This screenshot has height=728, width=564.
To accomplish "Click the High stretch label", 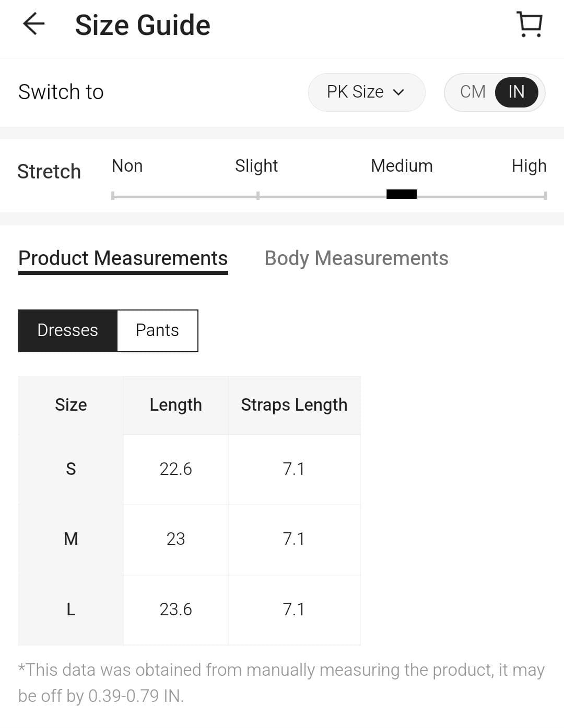I will (528, 166).
